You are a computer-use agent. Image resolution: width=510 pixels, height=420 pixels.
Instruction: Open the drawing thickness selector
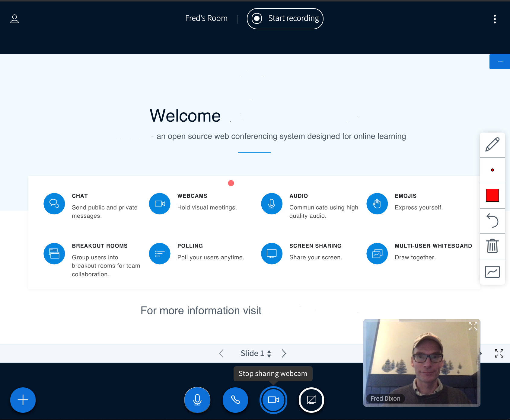pyautogui.click(x=492, y=170)
